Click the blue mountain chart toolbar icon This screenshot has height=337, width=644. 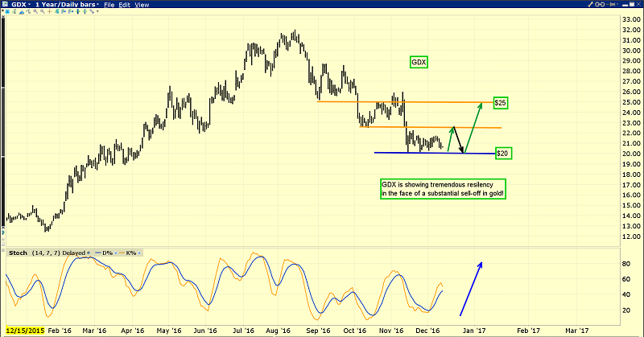tap(22, 12)
